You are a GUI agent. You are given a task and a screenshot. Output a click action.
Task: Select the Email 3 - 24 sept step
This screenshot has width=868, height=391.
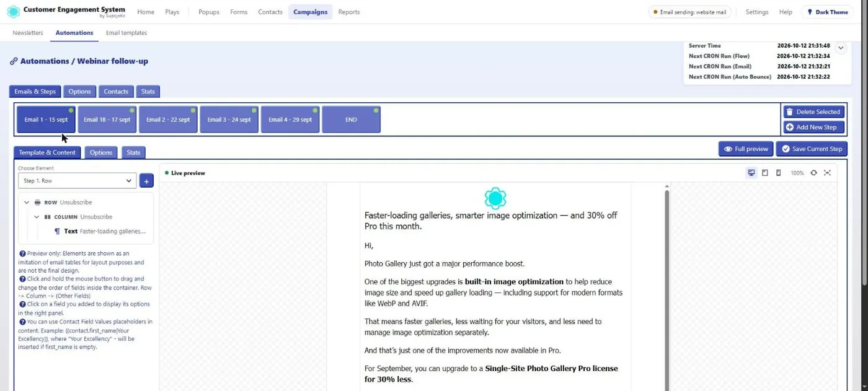(229, 120)
